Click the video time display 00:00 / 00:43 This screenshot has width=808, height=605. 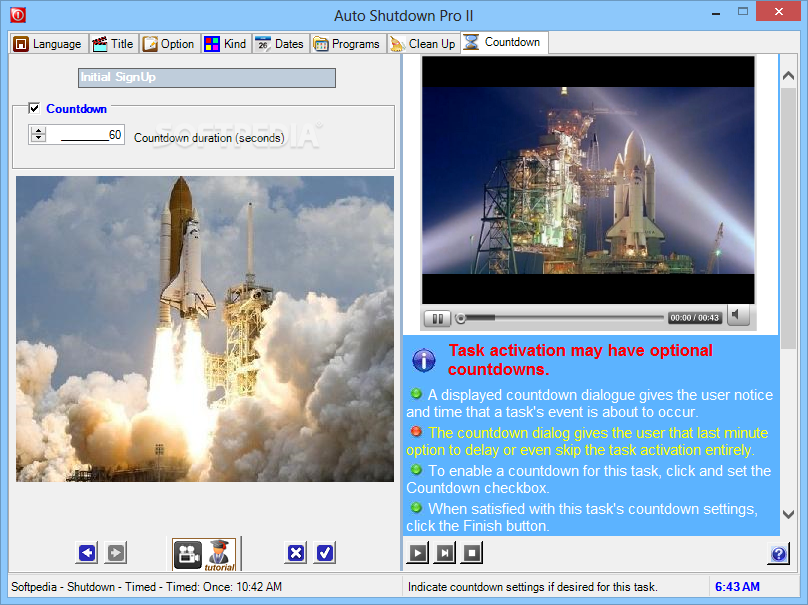[694, 318]
